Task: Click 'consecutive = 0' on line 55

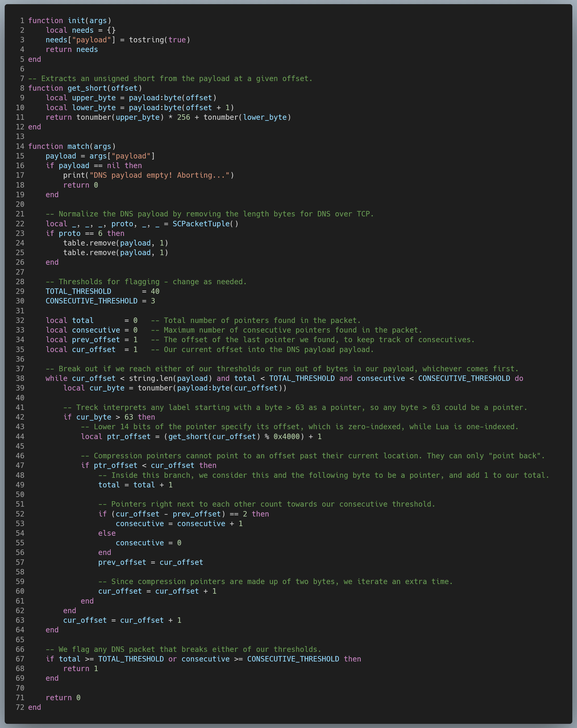Action: pos(149,543)
